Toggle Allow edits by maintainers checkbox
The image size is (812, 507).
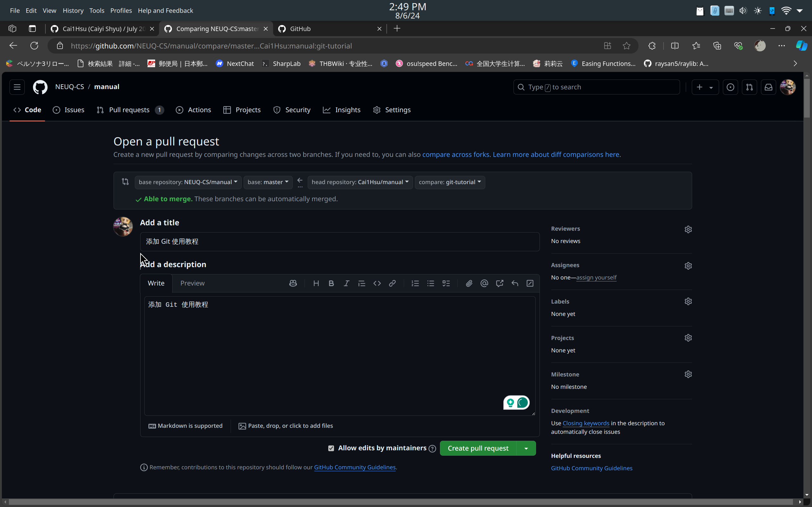[x=331, y=448]
